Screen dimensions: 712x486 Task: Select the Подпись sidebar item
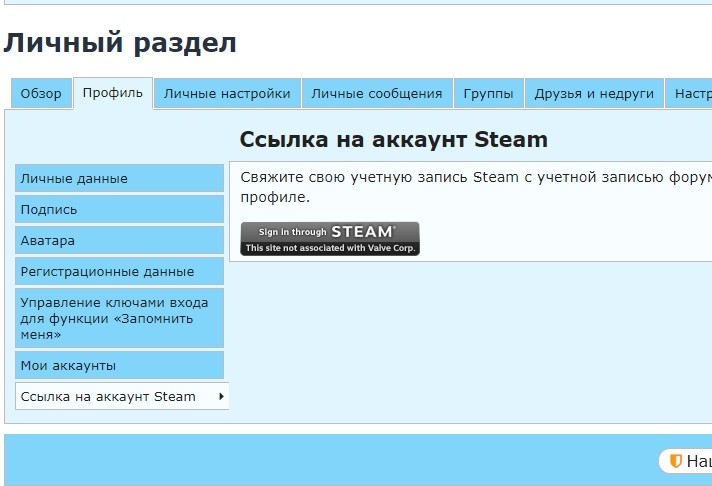click(119, 210)
